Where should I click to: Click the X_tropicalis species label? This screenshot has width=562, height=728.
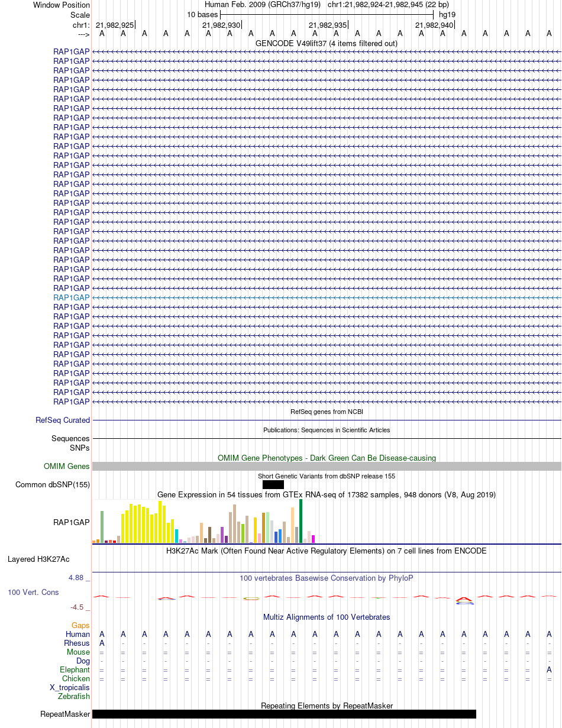[70, 687]
